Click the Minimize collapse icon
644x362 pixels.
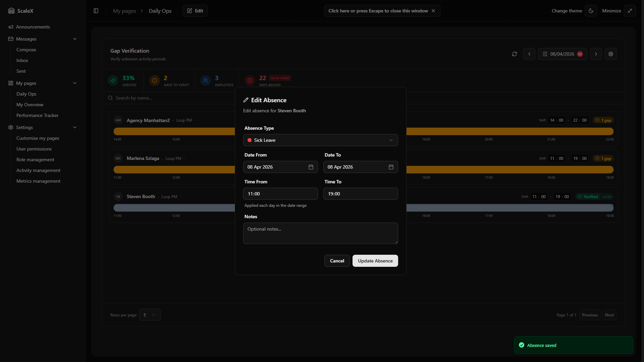coord(630,11)
